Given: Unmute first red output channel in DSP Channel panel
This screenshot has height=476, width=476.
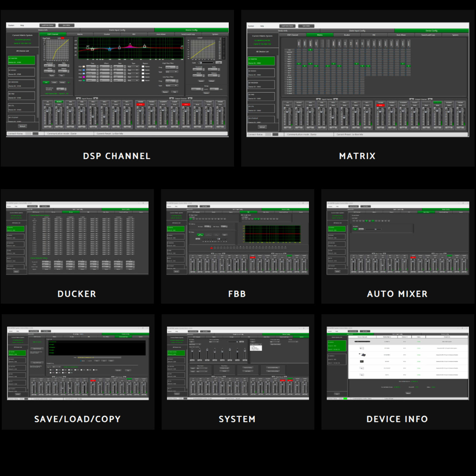Looking at the screenshot, I should click(x=140, y=104).
